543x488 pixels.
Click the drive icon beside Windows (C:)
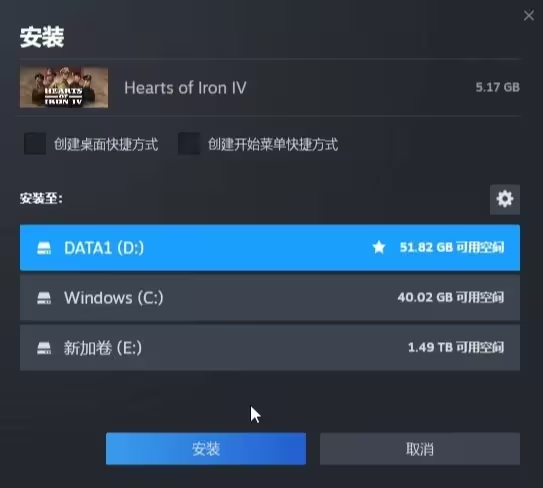(x=44, y=298)
